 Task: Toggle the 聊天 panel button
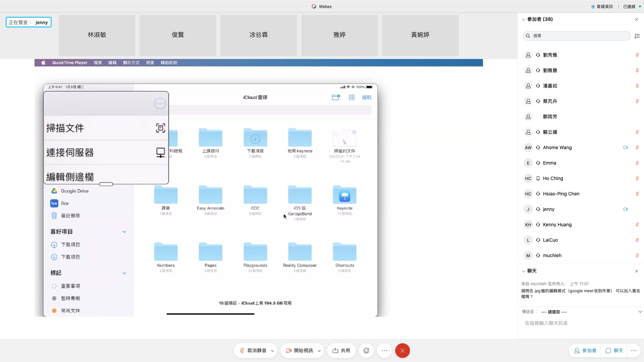pos(614,351)
